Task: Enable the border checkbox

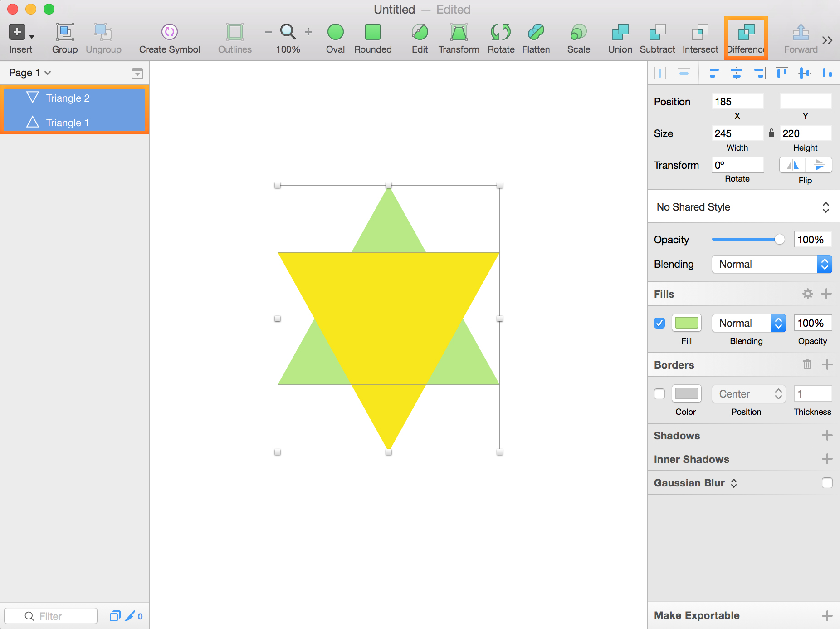Action: click(x=659, y=394)
